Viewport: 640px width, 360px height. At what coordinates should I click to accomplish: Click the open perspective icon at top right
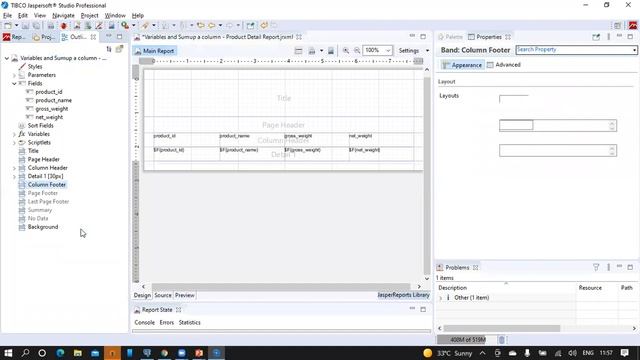617,25
